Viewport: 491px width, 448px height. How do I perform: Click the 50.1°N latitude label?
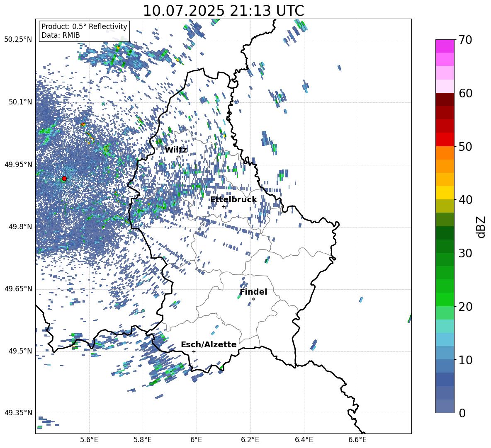click(20, 102)
